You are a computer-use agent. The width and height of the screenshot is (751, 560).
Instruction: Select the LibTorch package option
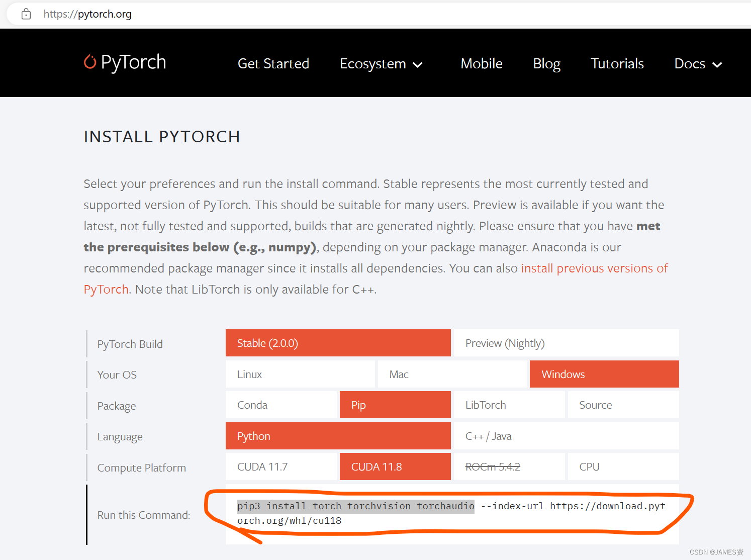click(x=509, y=405)
